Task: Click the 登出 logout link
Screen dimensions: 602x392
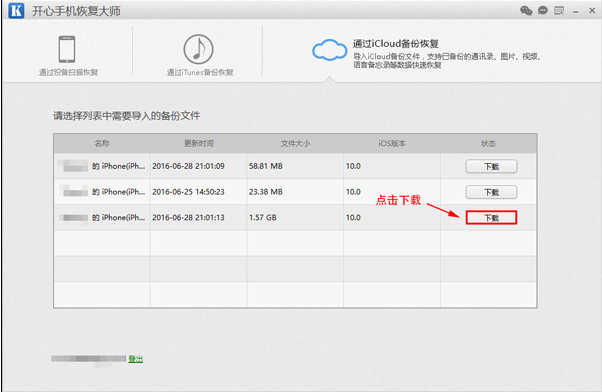Action: click(136, 359)
